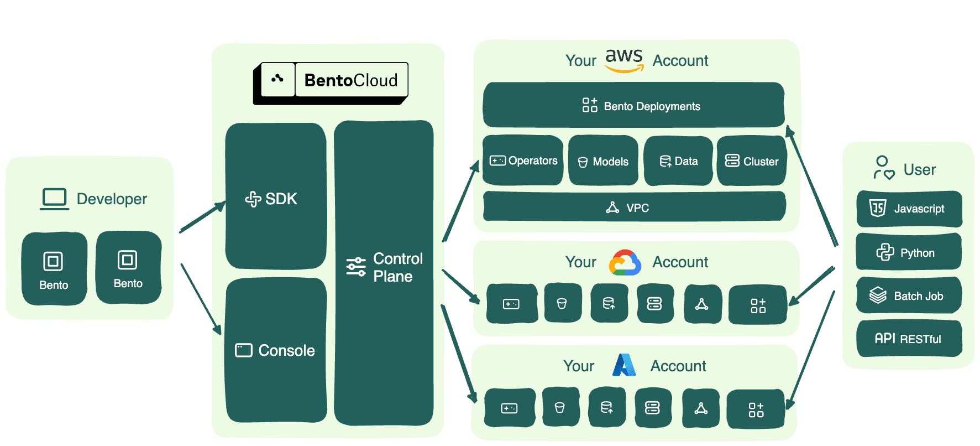Click the models bucket icon in Azure account

pyautogui.click(x=560, y=407)
